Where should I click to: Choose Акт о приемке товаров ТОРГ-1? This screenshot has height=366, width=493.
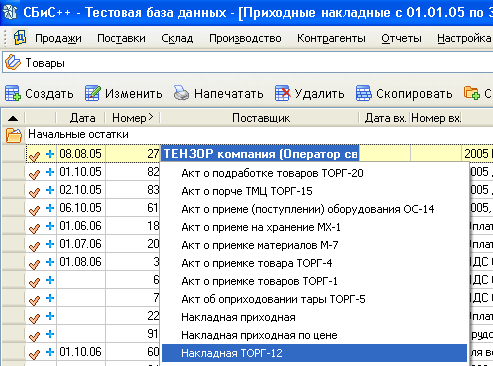point(315,281)
